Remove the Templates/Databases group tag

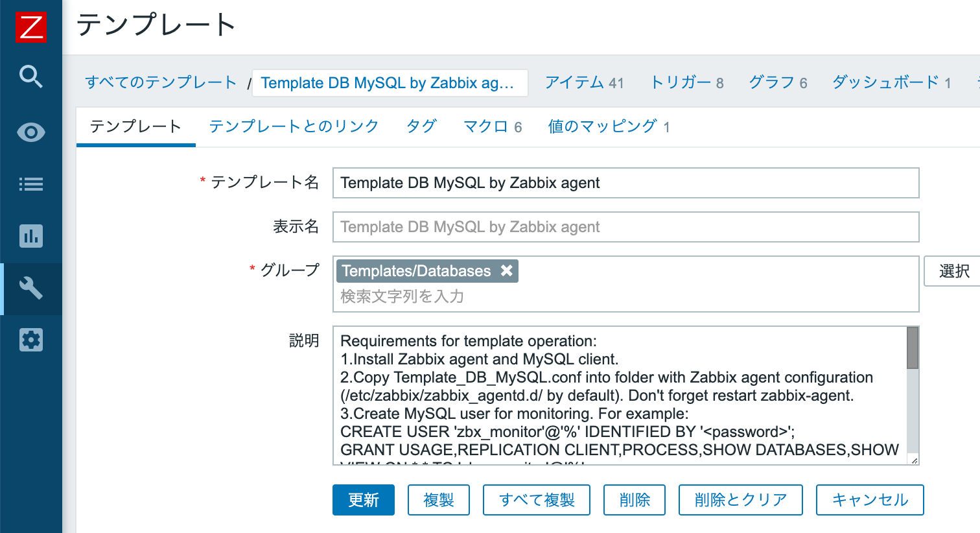pos(506,270)
